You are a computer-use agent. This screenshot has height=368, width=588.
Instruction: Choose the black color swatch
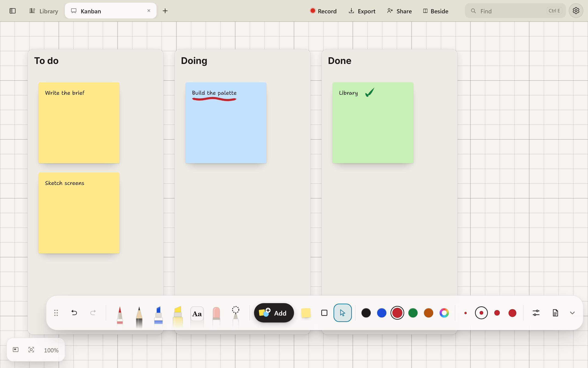click(x=366, y=313)
